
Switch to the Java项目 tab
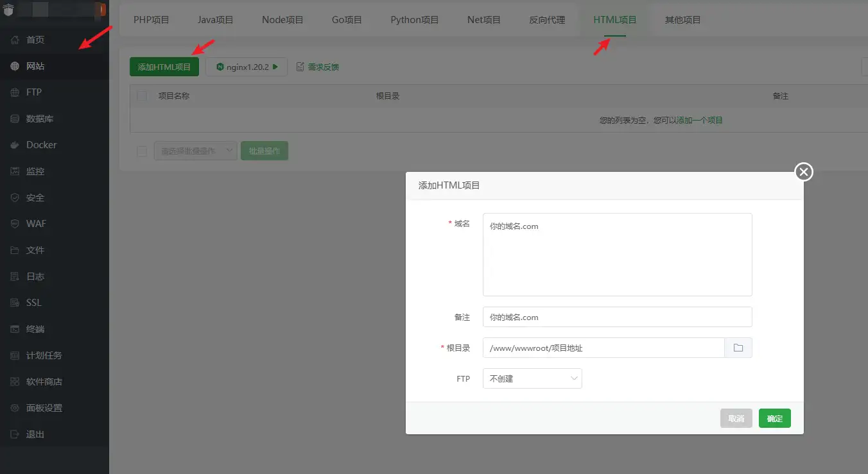click(216, 20)
